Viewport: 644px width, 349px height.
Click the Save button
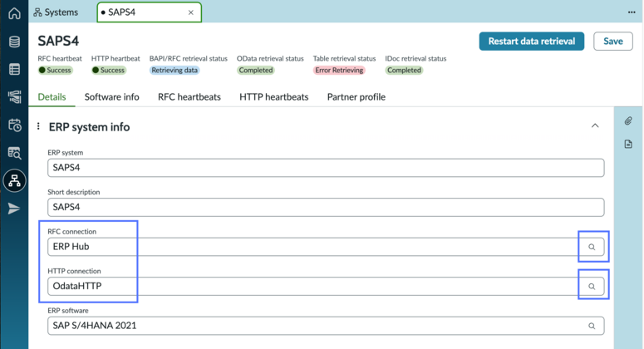(612, 41)
